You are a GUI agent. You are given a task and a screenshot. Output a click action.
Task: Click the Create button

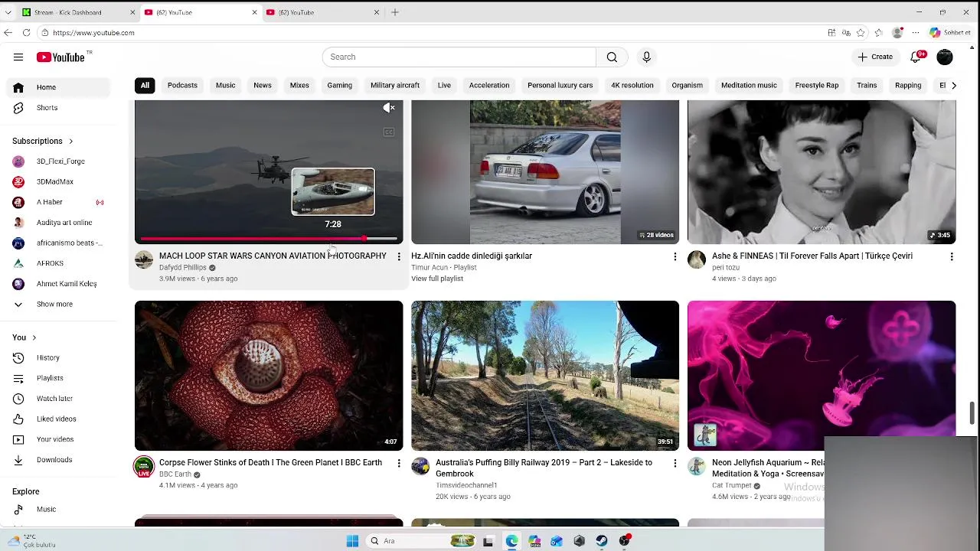coord(875,57)
